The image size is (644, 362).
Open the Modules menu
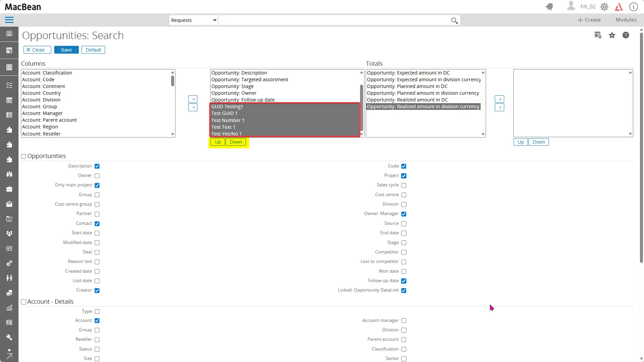pyautogui.click(x=626, y=20)
